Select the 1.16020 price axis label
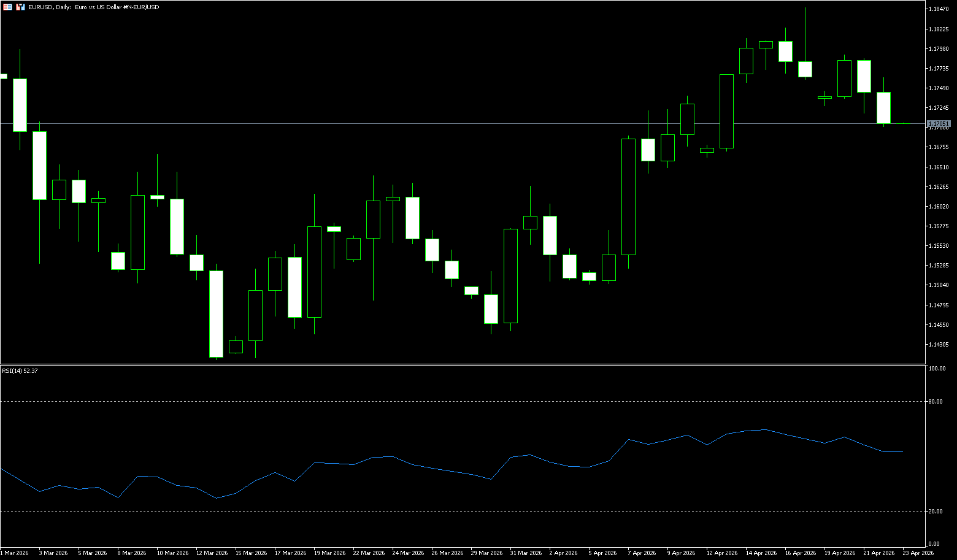Viewport: 957px width, 560px height. (939, 207)
